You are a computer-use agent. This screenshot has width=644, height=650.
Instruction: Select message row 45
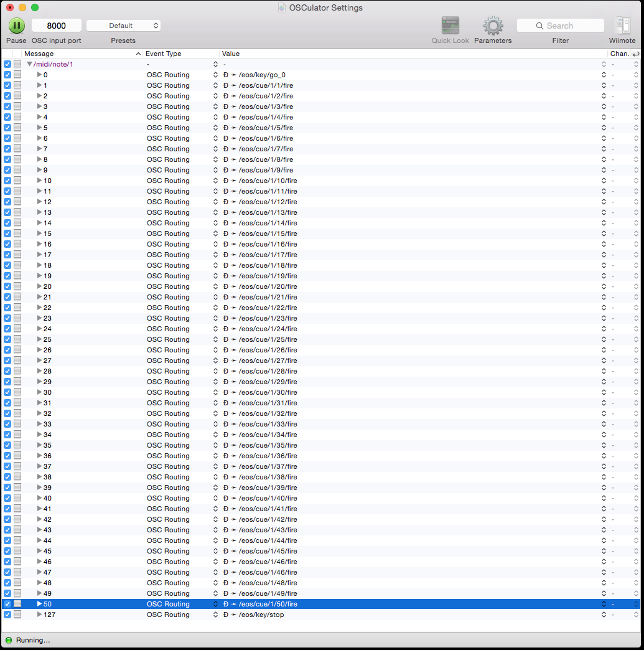click(x=47, y=551)
